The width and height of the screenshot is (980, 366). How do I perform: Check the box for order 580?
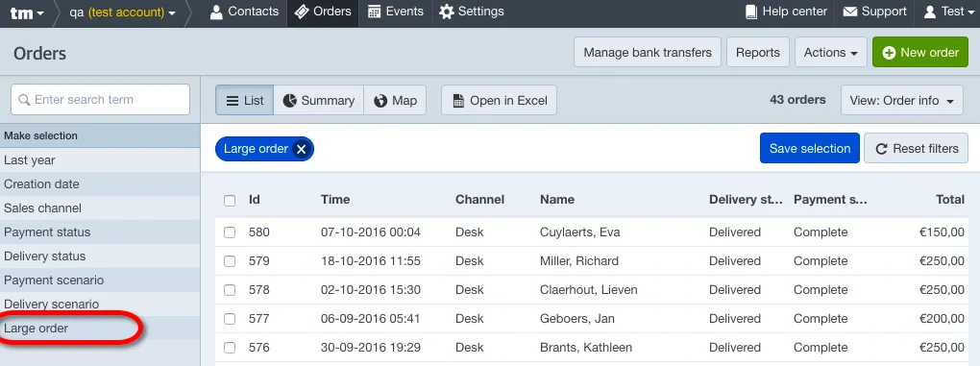(x=230, y=232)
